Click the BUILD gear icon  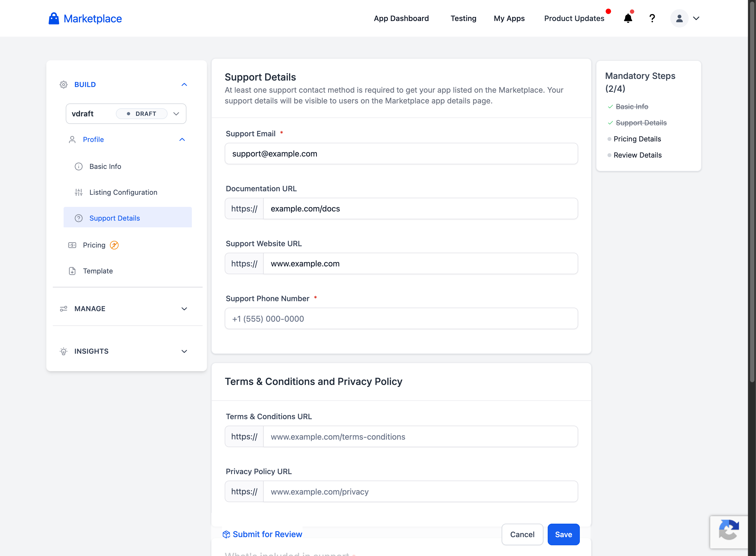click(x=64, y=85)
